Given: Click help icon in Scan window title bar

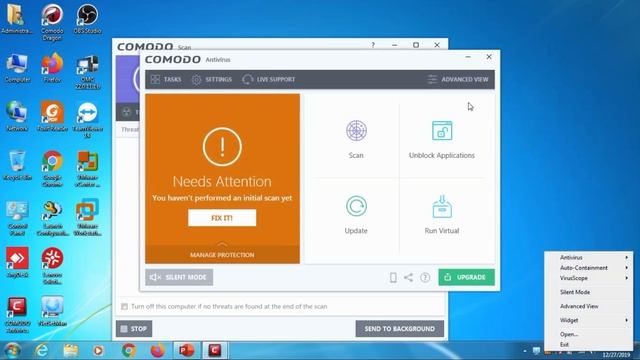Looking at the screenshot, I should (373, 45).
